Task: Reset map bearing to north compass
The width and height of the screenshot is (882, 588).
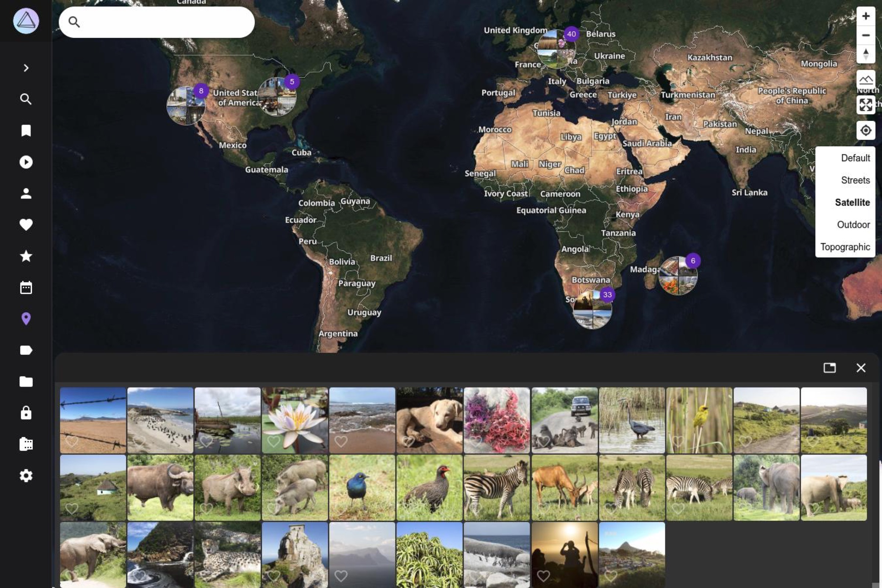Action: 865,54
